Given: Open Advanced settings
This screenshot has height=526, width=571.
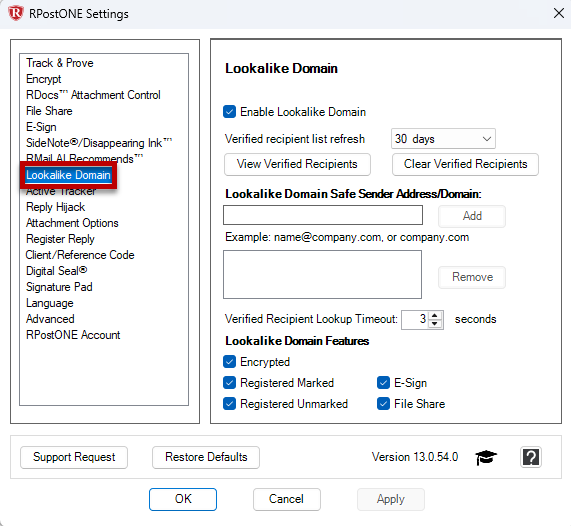Looking at the screenshot, I should (50, 319).
